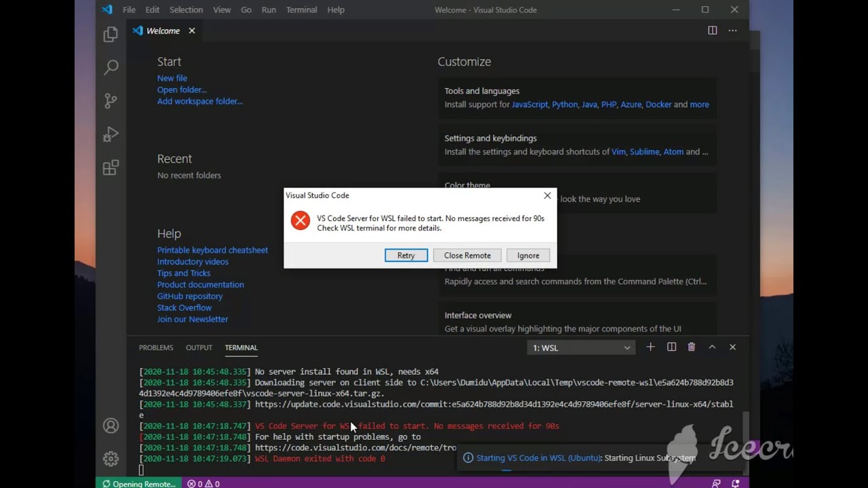The width and height of the screenshot is (868, 488).
Task: Open the 1: WSL terminal dropdown
Action: (581, 348)
